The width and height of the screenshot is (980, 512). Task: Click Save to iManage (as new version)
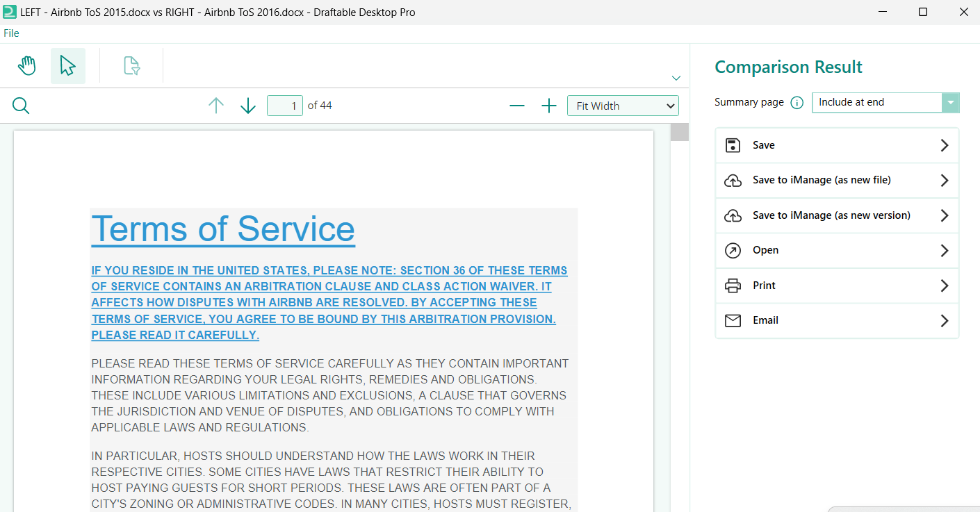point(837,215)
